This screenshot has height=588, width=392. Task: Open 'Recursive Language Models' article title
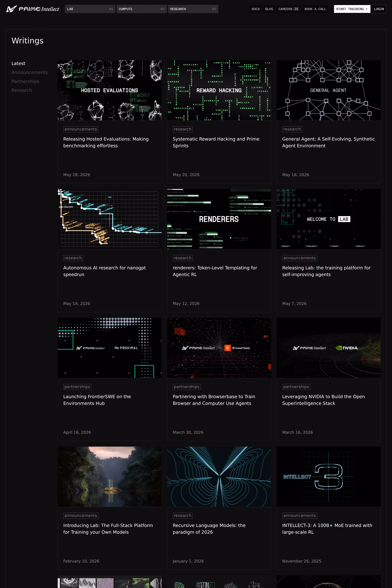209,529
